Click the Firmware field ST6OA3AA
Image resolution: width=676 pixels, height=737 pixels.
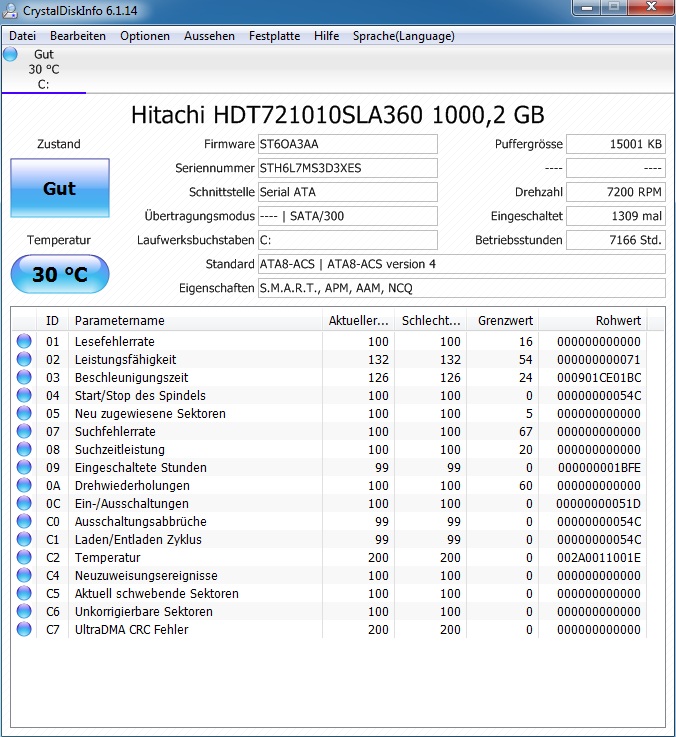tap(347, 144)
